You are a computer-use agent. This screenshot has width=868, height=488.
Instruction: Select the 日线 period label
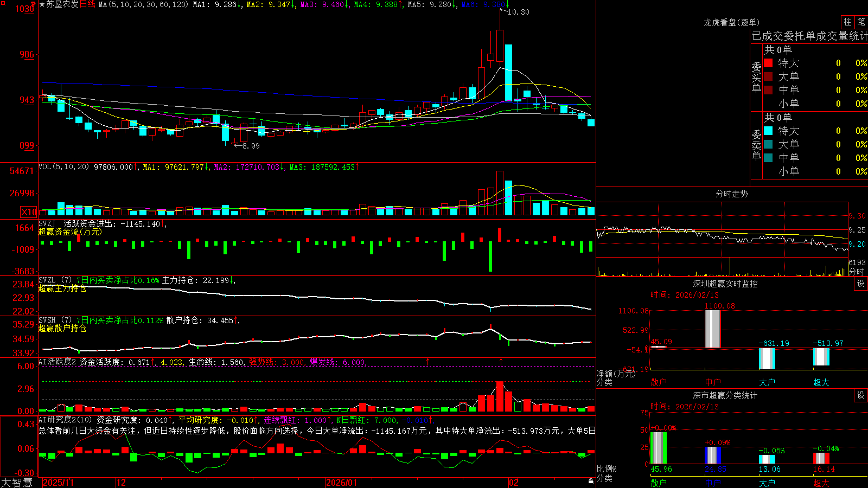click(88, 4)
